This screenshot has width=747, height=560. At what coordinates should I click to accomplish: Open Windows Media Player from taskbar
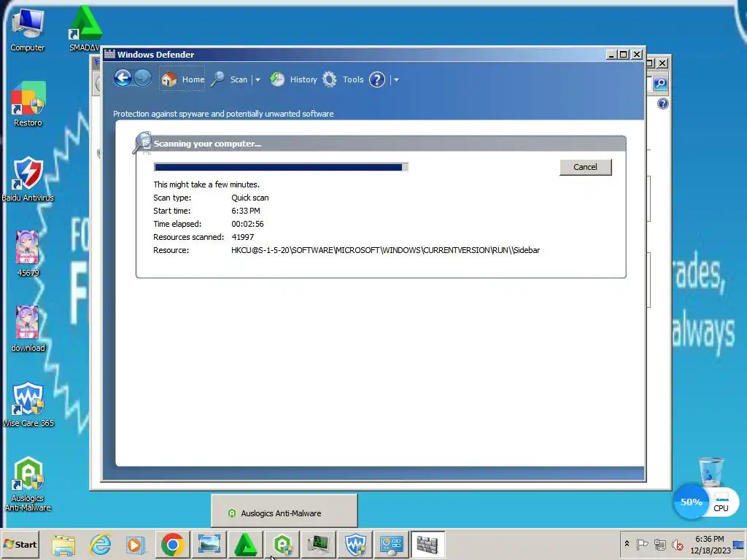tap(136, 545)
